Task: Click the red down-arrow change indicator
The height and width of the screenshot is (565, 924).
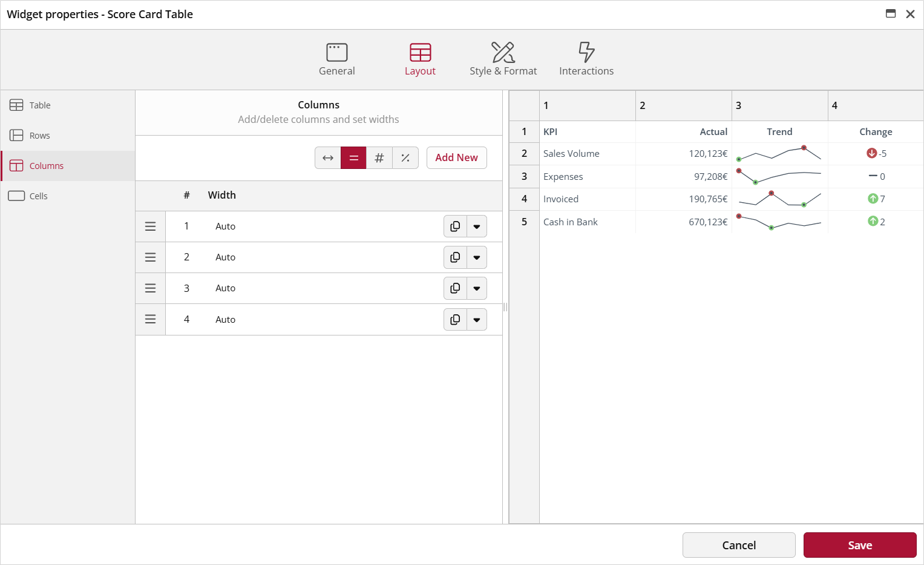Action: 872,153
